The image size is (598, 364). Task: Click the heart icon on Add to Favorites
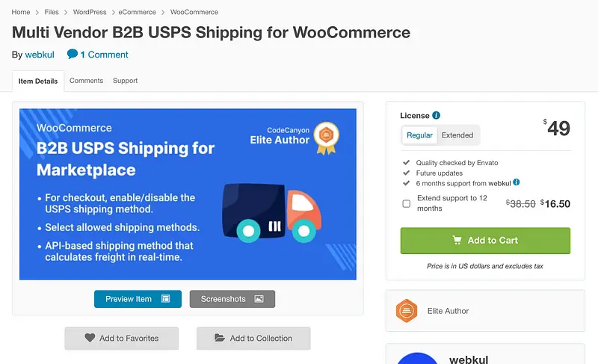90,338
